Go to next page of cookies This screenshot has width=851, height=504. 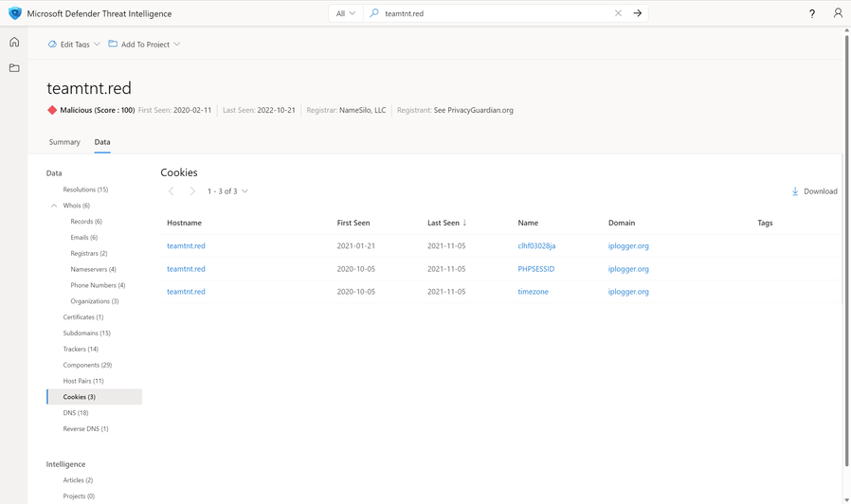[192, 191]
